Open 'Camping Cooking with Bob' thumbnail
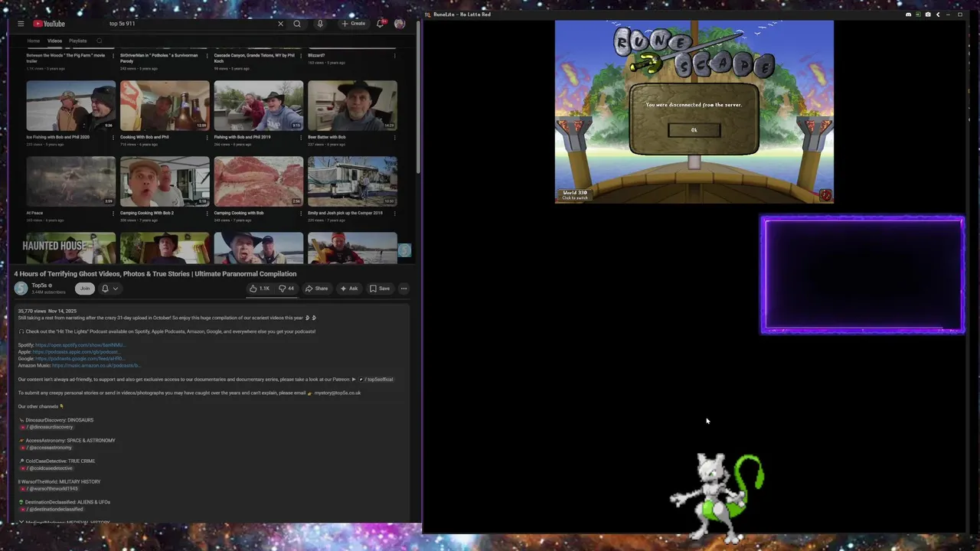980x551 pixels. click(x=259, y=181)
